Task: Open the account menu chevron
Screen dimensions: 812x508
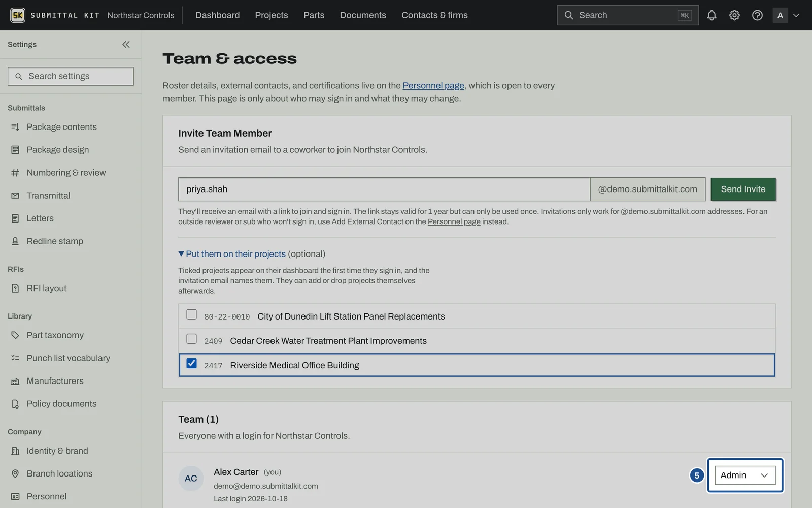Action: click(796, 15)
